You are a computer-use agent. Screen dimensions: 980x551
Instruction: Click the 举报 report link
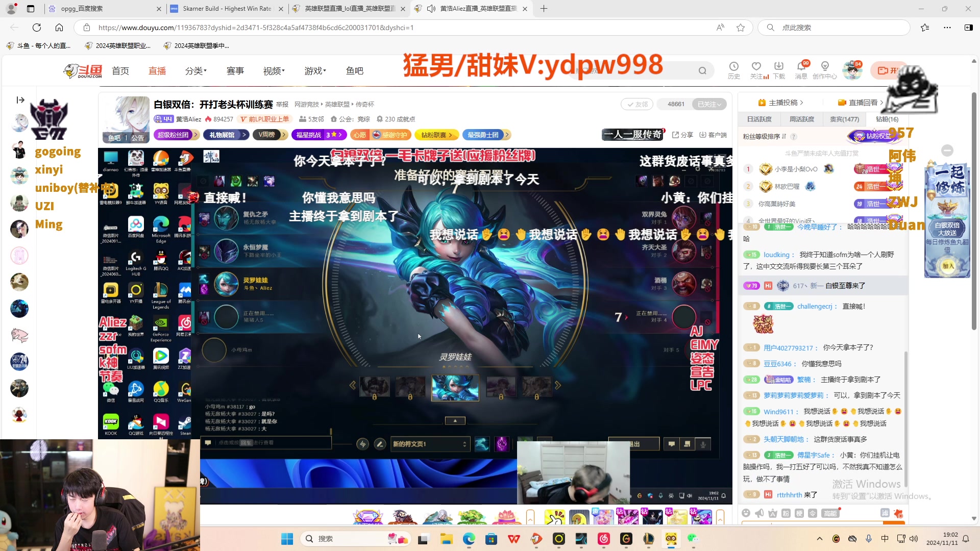282,105
